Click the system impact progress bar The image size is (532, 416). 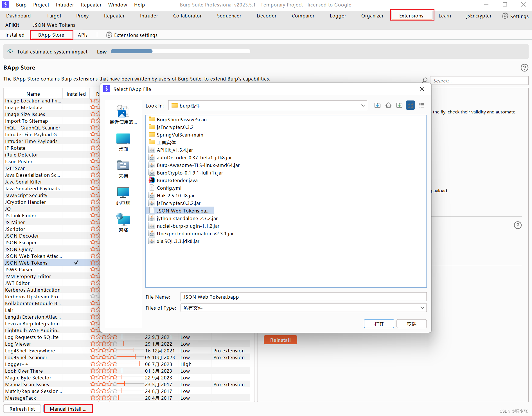click(x=180, y=51)
